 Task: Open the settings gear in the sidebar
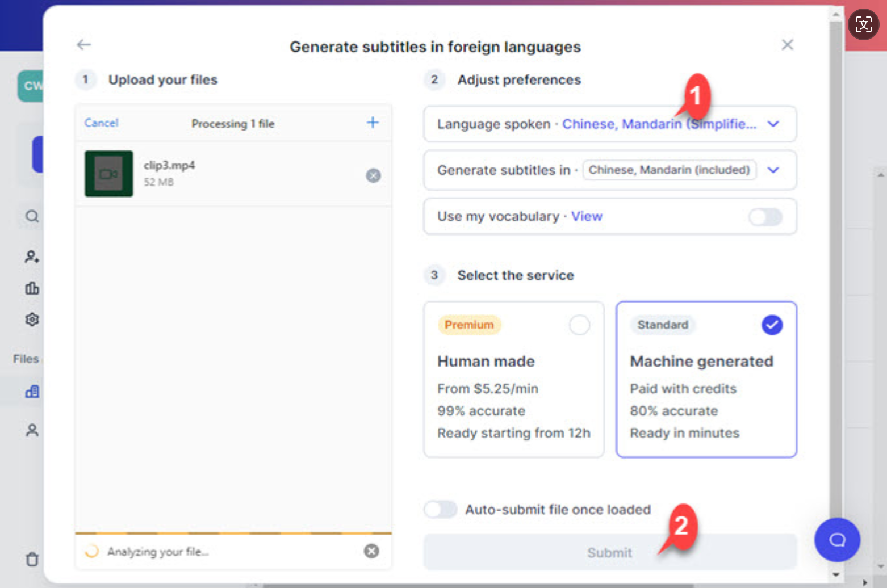point(32,320)
